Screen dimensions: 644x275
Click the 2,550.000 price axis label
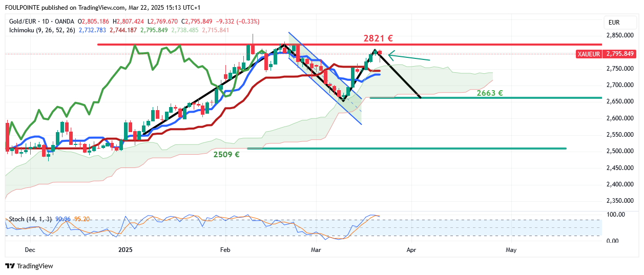(x=619, y=135)
